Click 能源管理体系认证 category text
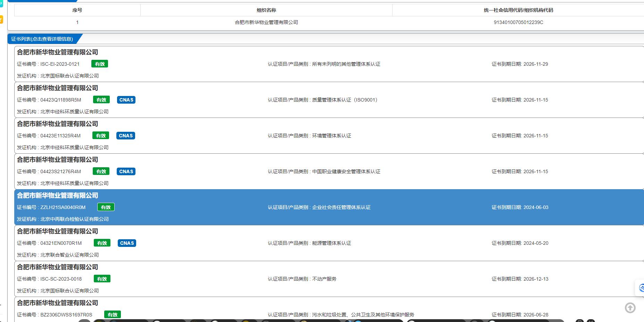The width and height of the screenshot is (644, 322). [332, 243]
